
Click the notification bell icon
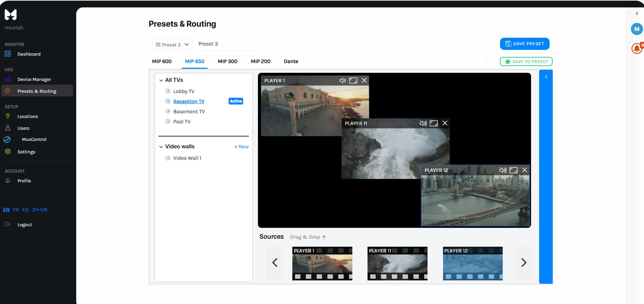point(637,49)
